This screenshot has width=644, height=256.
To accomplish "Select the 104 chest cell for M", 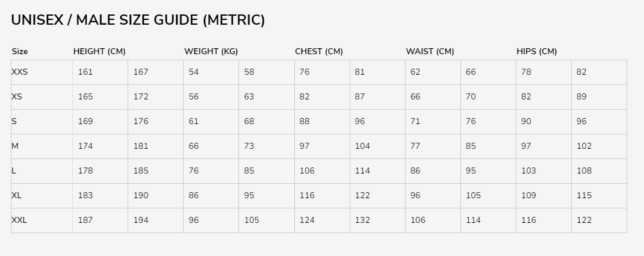I will tap(362, 146).
